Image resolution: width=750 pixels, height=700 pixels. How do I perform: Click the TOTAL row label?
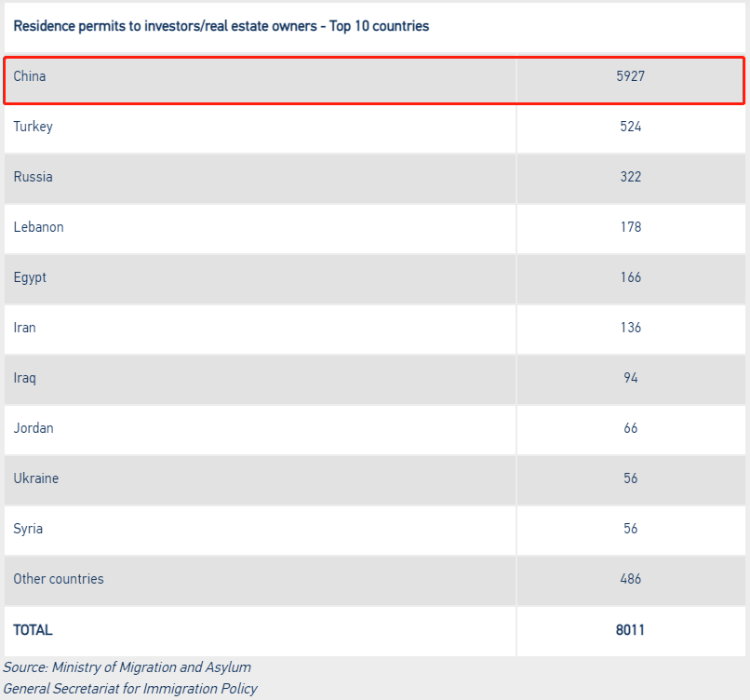pos(33,629)
